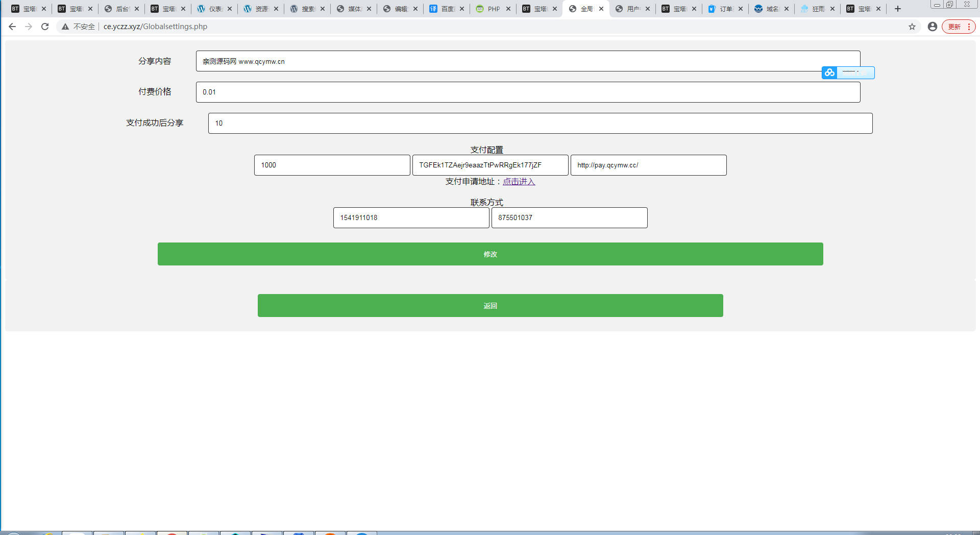Close the 搜索 WordPress tab

tap(323, 9)
